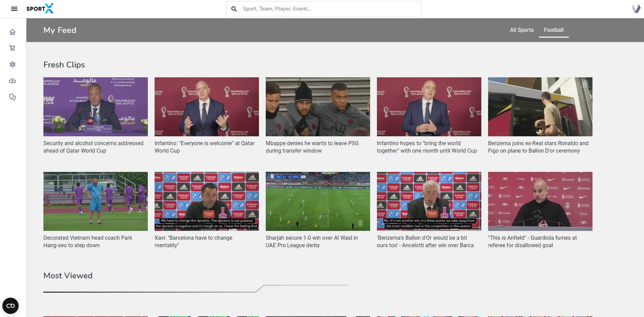Switch to the All Sports tab
The width and height of the screenshot is (644, 317).
click(522, 30)
